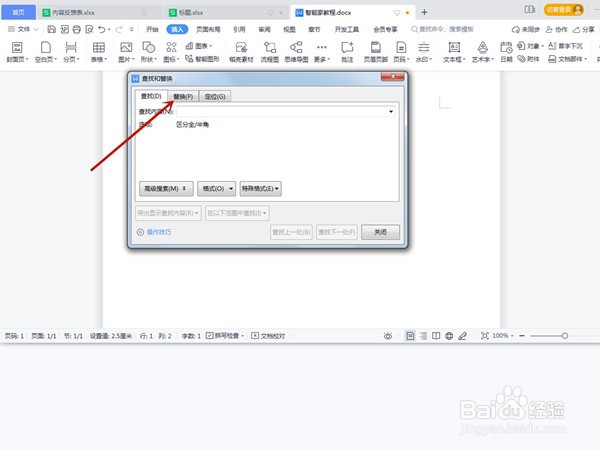Click the 文档校对 proofreading button

(x=268, y=336)
